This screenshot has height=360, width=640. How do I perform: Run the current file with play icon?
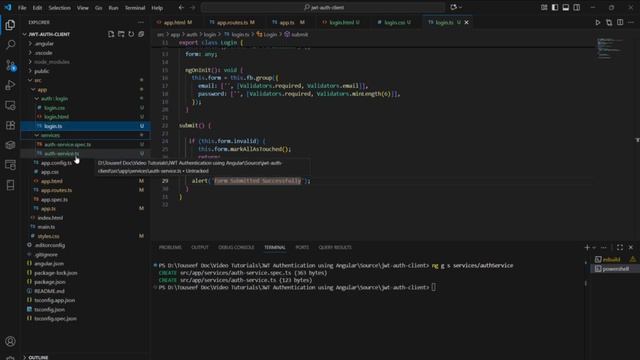(x=598, y=22)
